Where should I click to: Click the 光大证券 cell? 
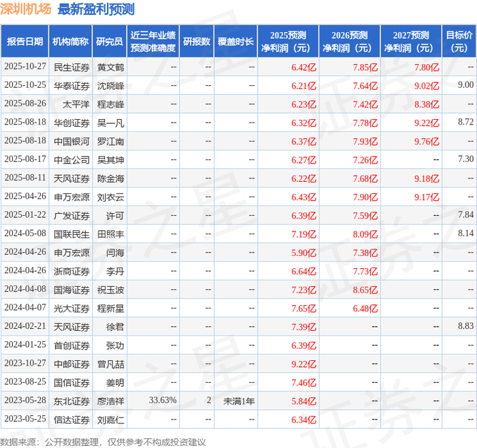[72, 308]
